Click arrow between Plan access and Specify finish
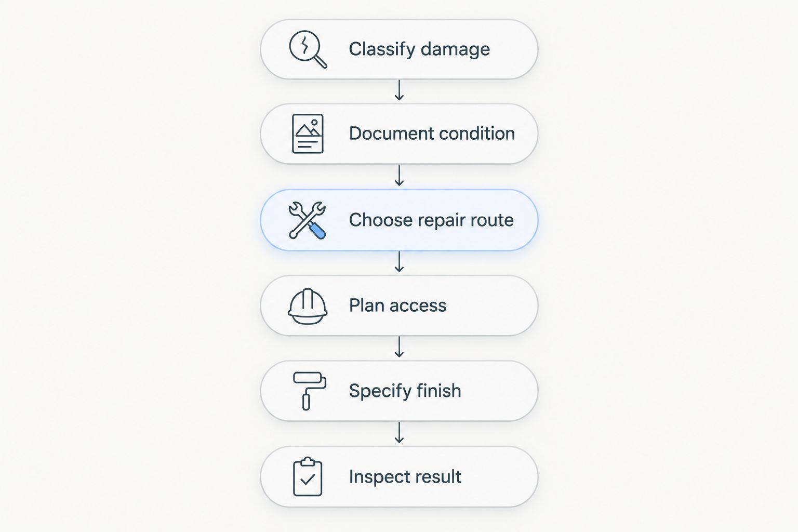The image size is (798, 532). pyautogui.click(x=399, y=347)
